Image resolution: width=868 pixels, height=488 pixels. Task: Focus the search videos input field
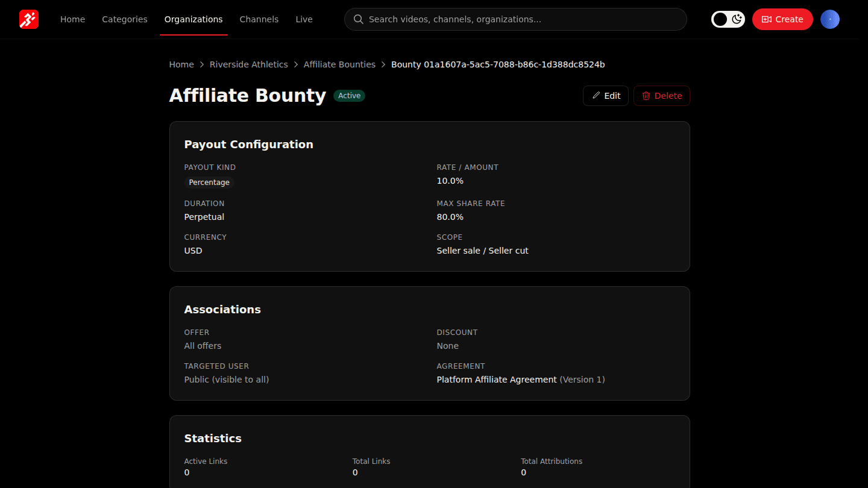[x=515, y=19]
